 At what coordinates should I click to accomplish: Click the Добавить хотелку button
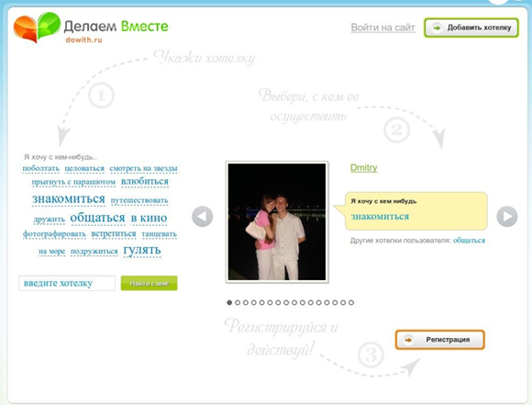tap(471, 28)
